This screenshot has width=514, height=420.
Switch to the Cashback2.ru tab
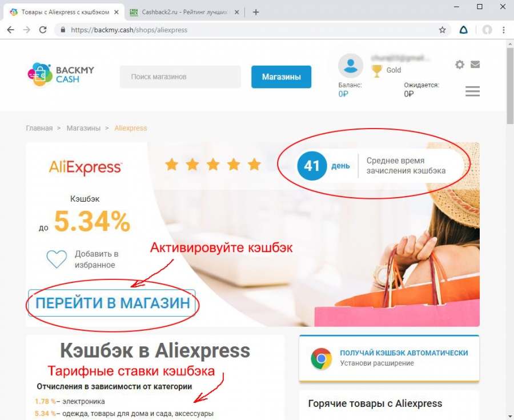tap(184, 12)
